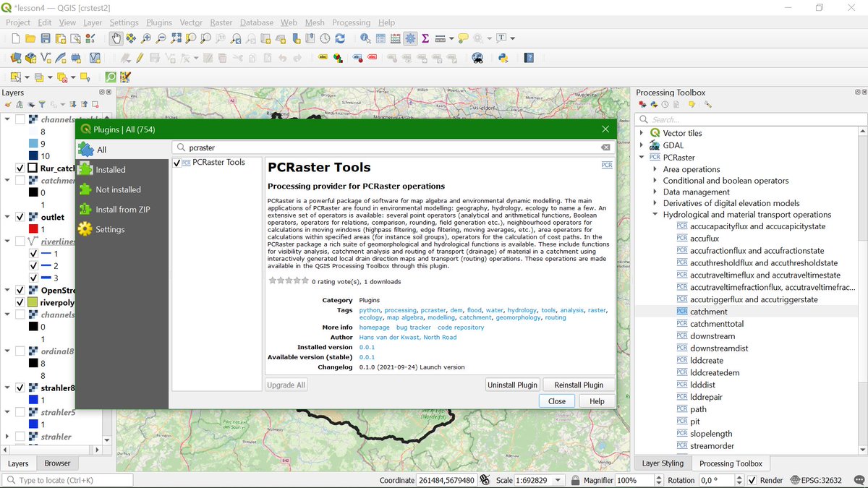Collapse the outlet layer legend
This screenshot has width=868, height=488.
pos(7,217)
